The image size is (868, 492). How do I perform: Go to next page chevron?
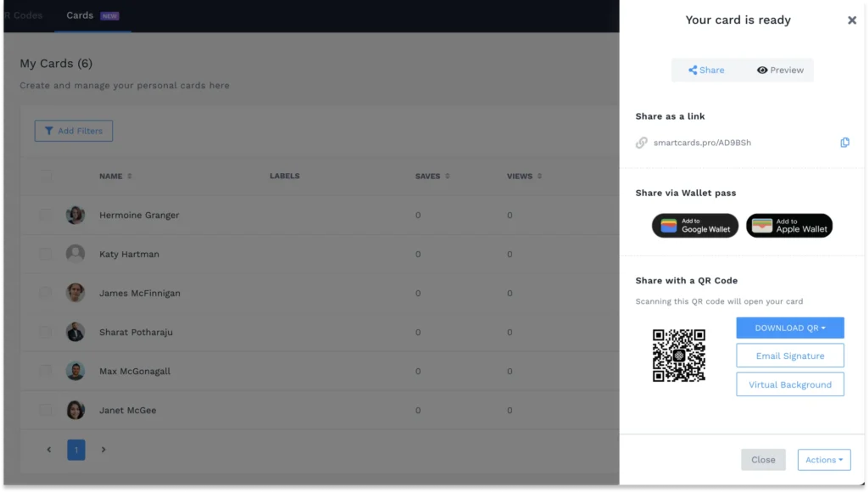[103, 449]
